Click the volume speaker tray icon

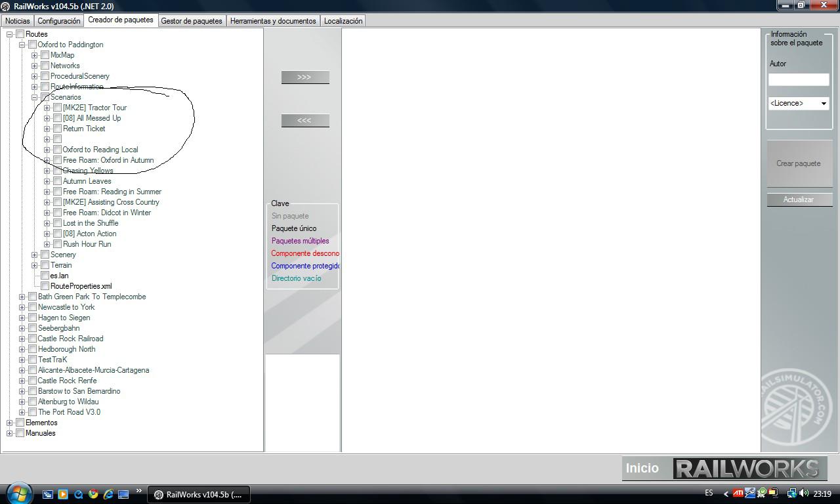805,493
